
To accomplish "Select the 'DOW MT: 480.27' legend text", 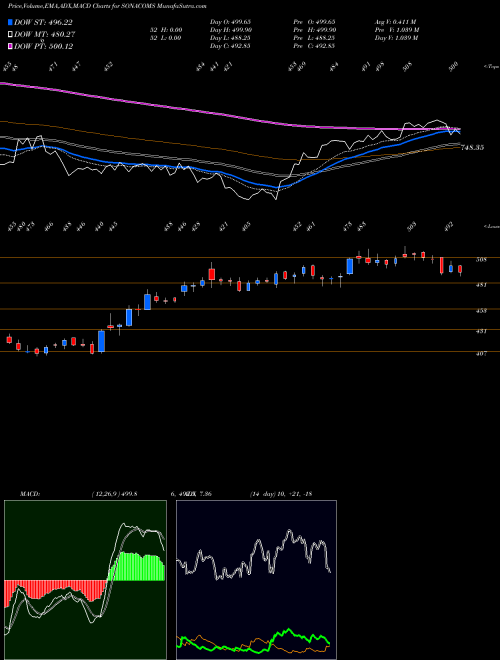I will click(45, 35).
